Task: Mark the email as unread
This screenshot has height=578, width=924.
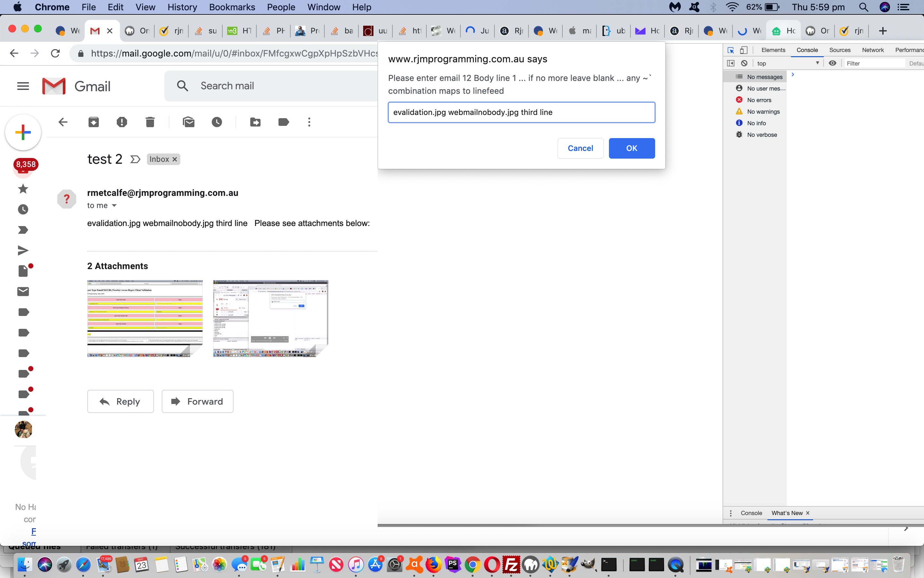Action: pos(189,122)
